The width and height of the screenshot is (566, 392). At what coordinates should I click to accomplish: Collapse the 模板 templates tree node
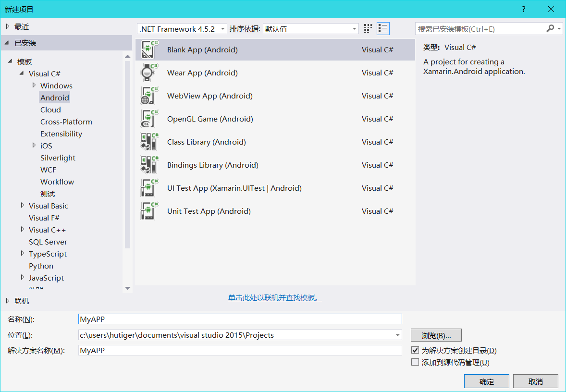coord(10,61)
